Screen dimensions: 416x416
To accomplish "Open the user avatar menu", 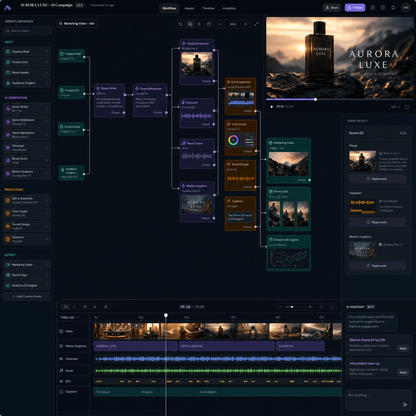I will 405,7.
